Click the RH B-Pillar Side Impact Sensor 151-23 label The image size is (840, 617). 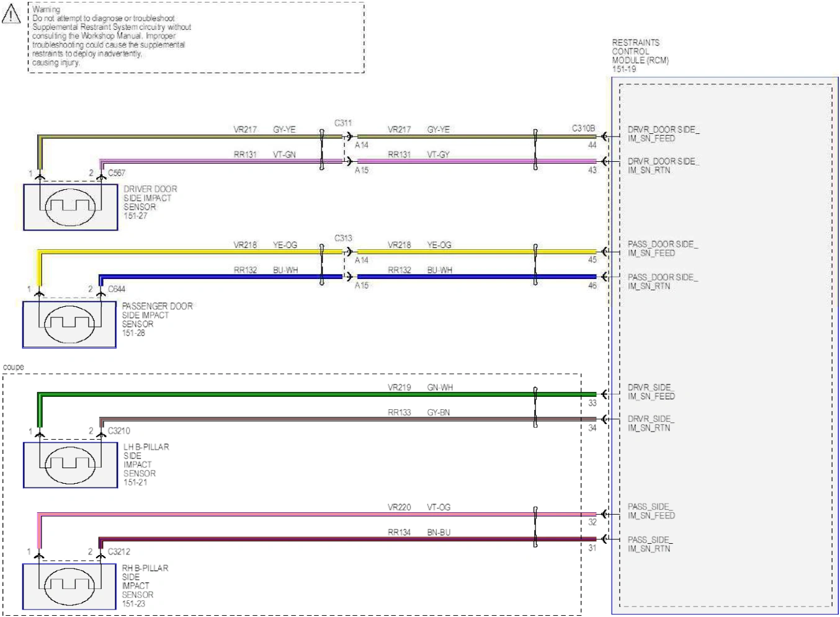point(145,586)
